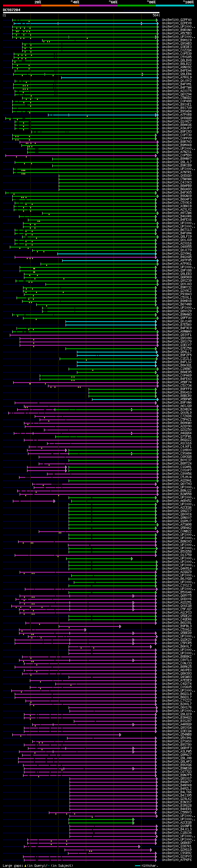This screenshot has height=868, width=197.
Task: Open the hit UniRef100_A5C5B3
Action: pos(176,33)
